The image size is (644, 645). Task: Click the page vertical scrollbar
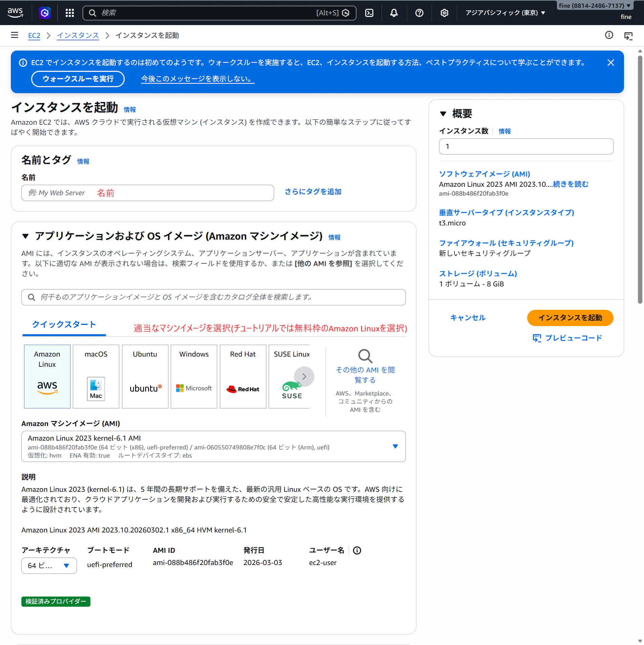click(640, 180)
